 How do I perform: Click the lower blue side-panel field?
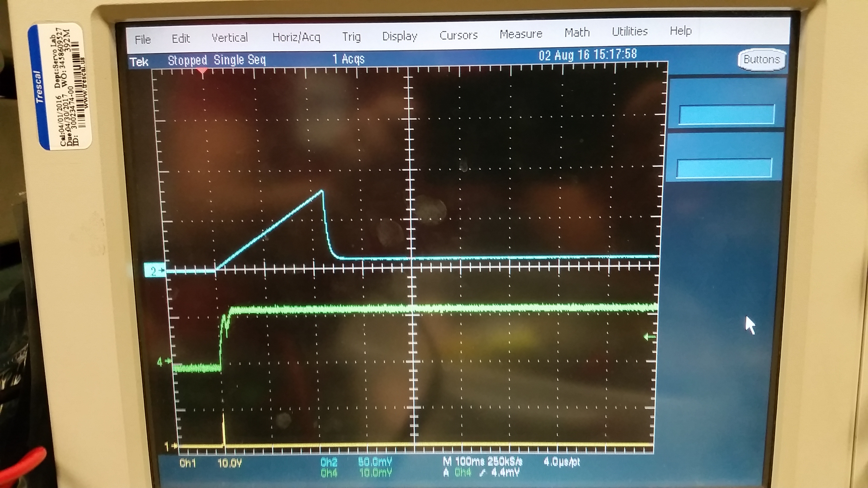pyautogui.click(x=724, y=168)
